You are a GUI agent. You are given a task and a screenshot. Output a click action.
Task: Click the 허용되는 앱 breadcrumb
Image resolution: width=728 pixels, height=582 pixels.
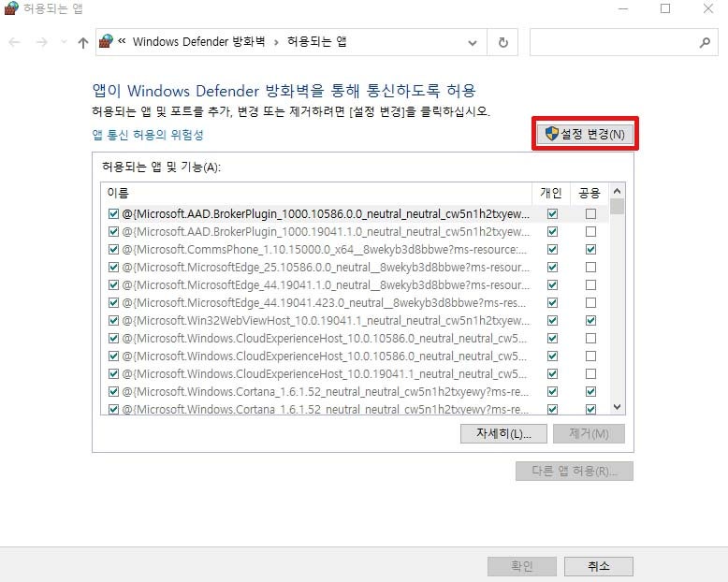[316, 41]
